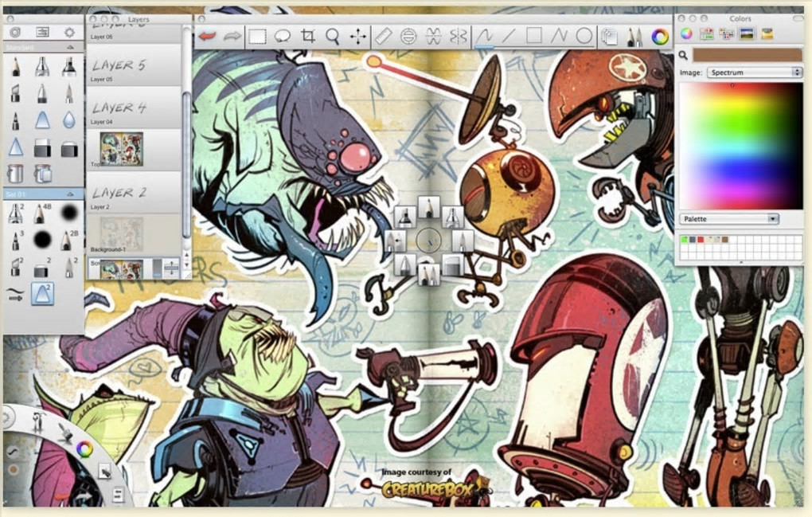Choose the hard round black brush in Set 01
The image size is (812, 517).
coord(42,240)
